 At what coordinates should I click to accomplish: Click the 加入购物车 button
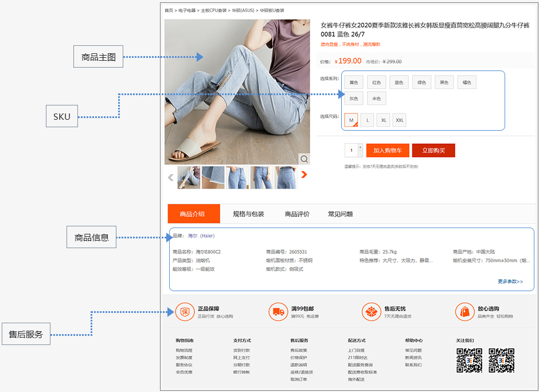(388, 150)
